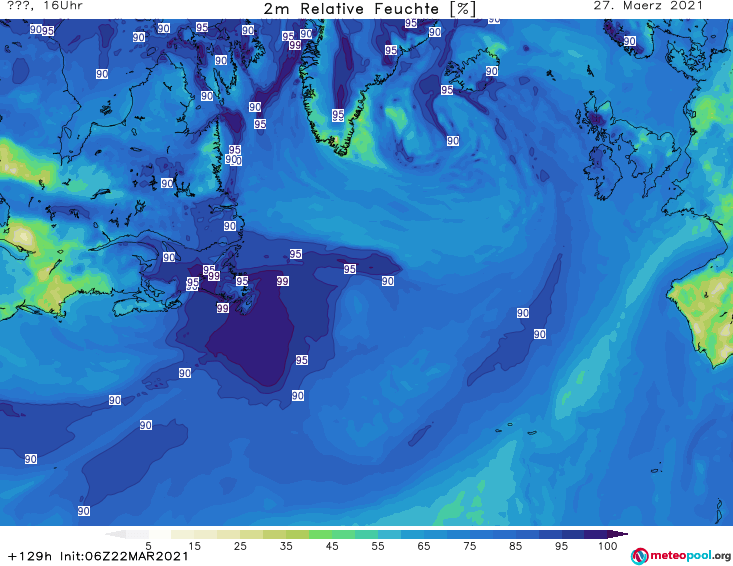Click the pointed arrow end of color bar
This screenshot has height=566, width=733.
coord(618,534)
